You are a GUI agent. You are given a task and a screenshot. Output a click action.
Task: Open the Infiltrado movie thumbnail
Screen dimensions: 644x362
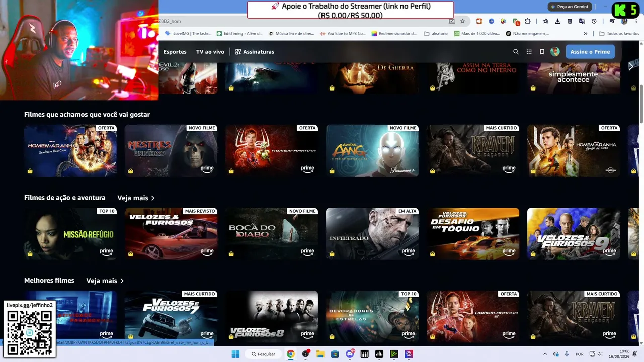click(372, 234)
